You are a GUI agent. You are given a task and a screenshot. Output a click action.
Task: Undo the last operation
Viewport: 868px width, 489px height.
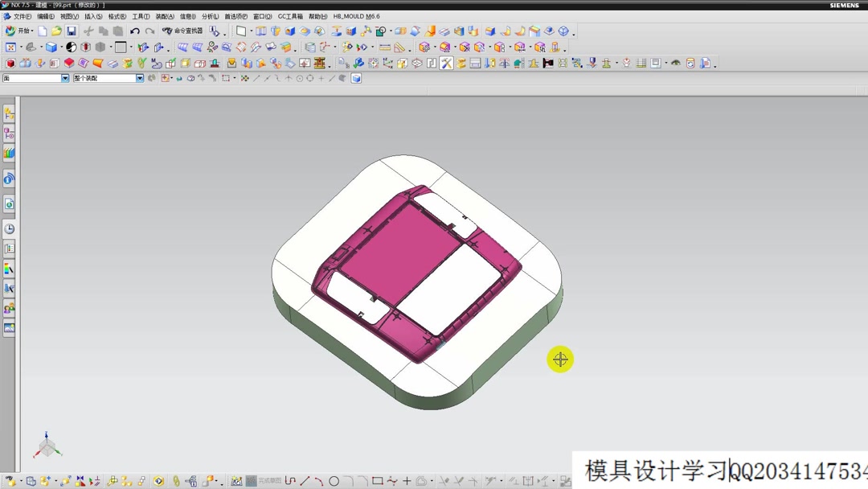[x=134, y=31]
